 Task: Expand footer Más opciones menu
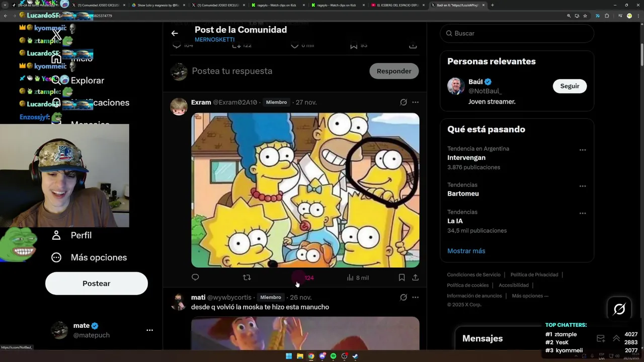530,296
